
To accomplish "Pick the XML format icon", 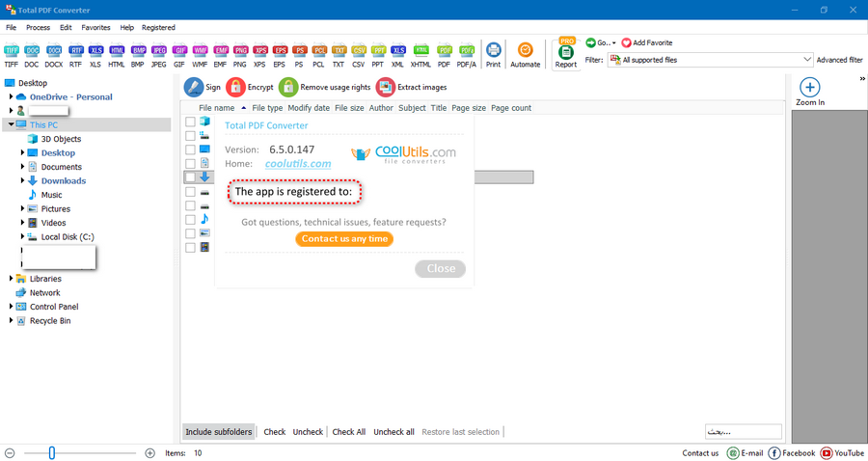I will (398, 50).
